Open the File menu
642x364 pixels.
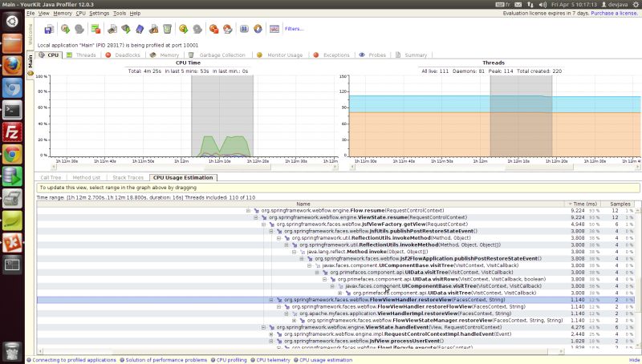[x=30, y=13]
